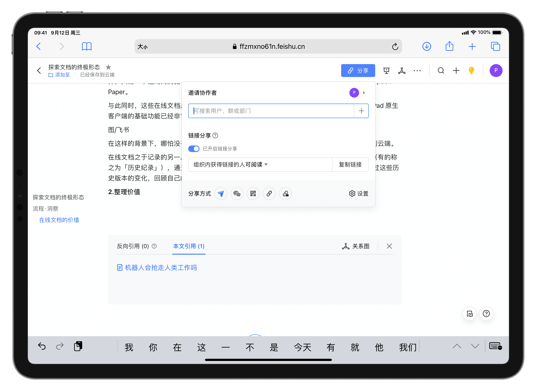Open 关系图 in references panel
Image resolution: width=537 pixels, height=392 pixels.
356,246
